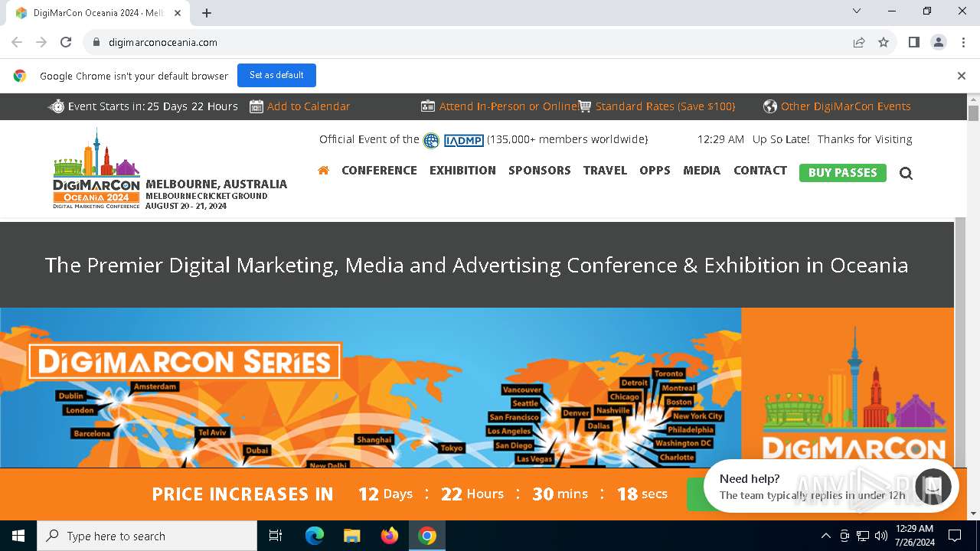This screenshot has height=551, width=980.
Task: Open the CONTACT menu
Action: pos(760,171)
